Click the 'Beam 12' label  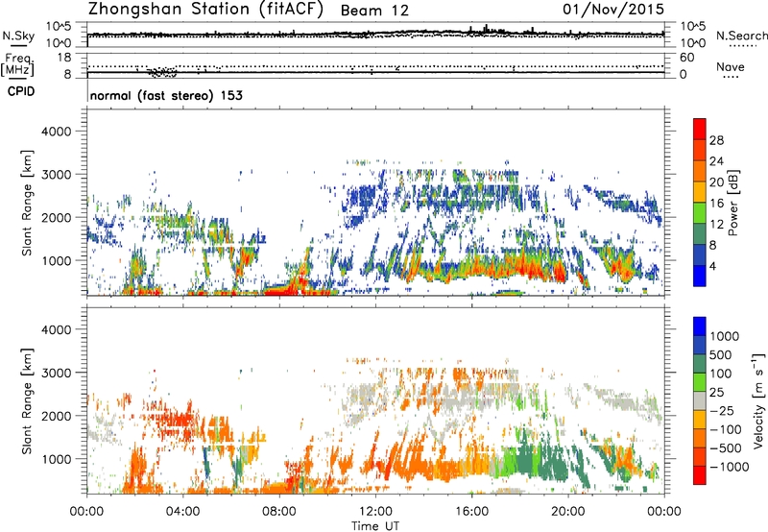coord(374,11)
